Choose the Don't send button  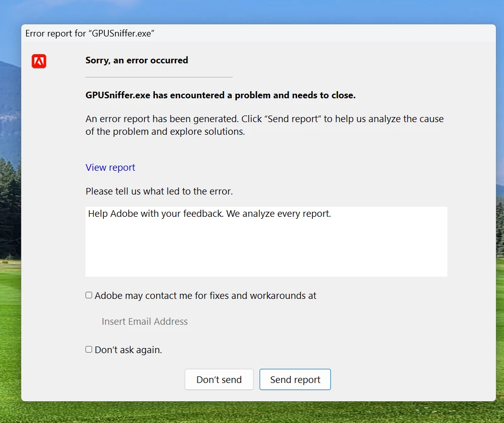click(x=219, y=379)
